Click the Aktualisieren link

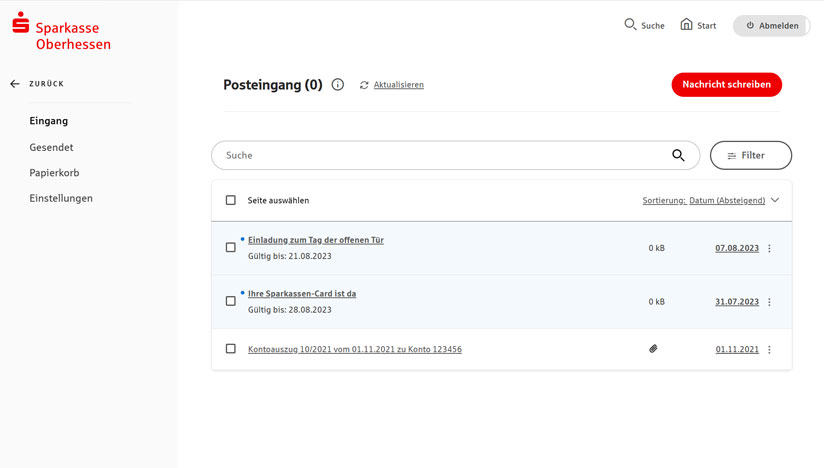(398, 85)
